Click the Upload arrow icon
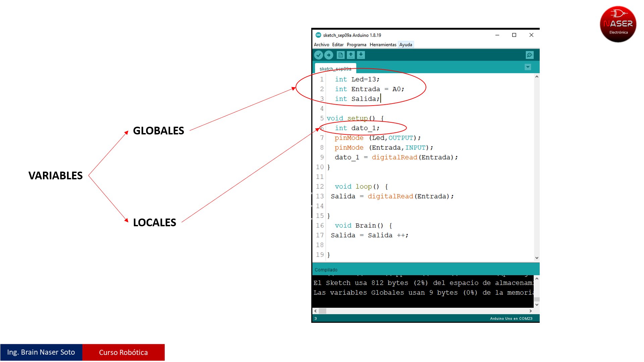Screen dimensions: 644x362 pos(329,55)
